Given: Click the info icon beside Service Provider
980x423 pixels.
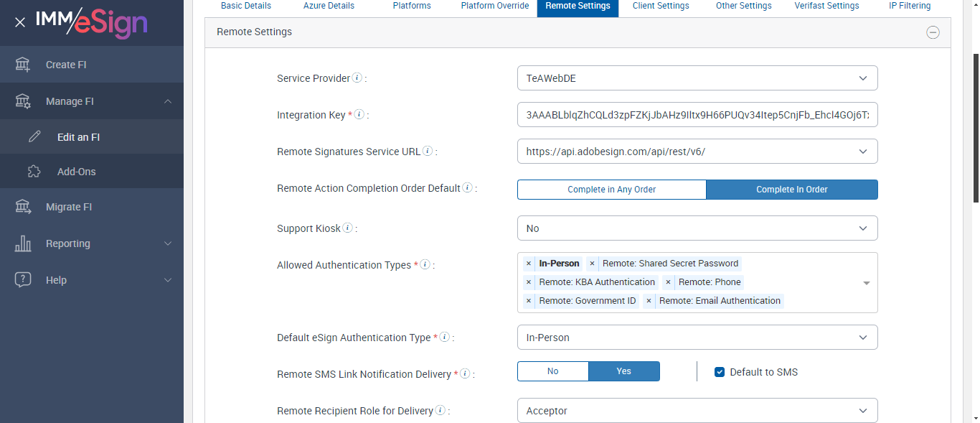Looking at the screenshot, I should coord(357,78).
